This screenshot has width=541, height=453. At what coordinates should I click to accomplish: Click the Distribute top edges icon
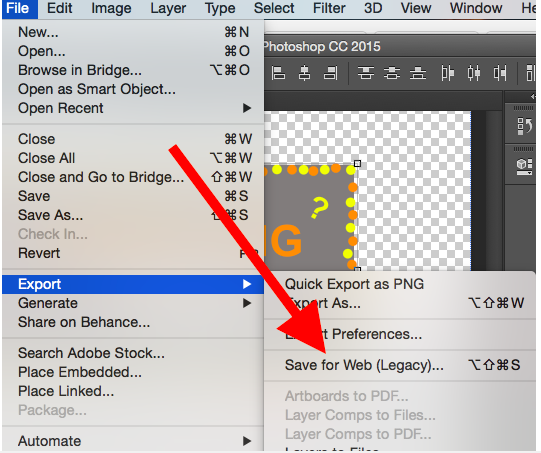366,73
